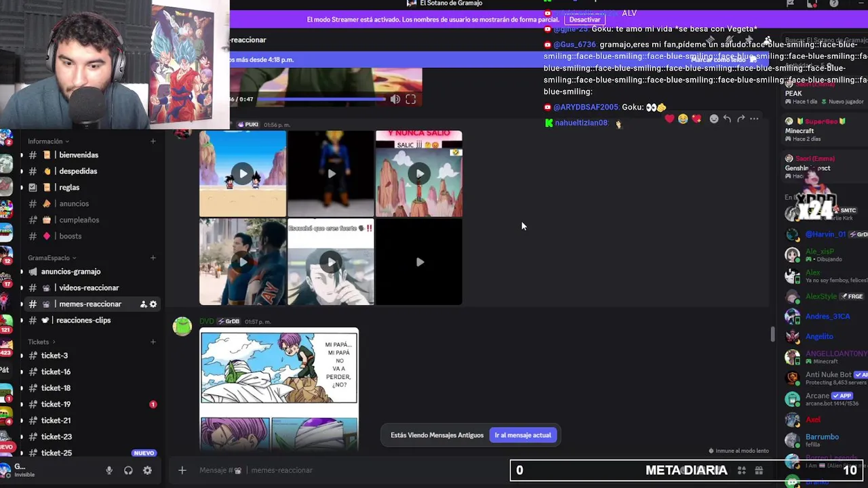
Task: Open user settings gear icon
Action: point(147,470)
